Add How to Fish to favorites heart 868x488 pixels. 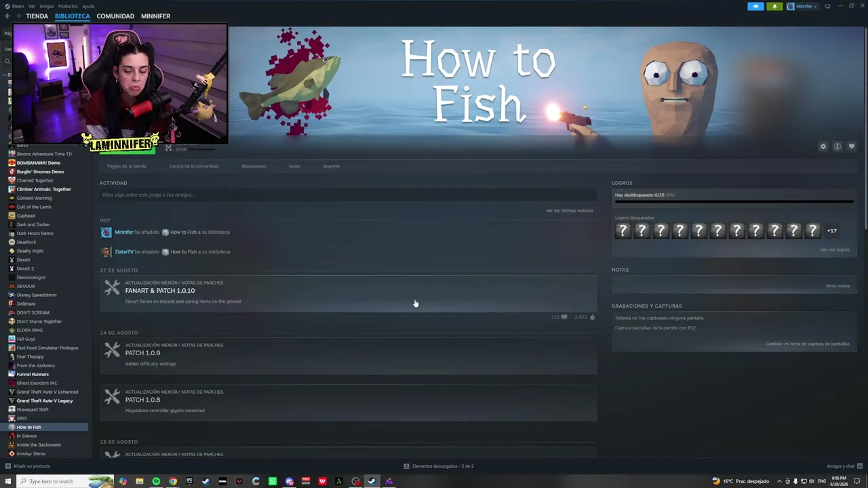[x=852, y=146]
